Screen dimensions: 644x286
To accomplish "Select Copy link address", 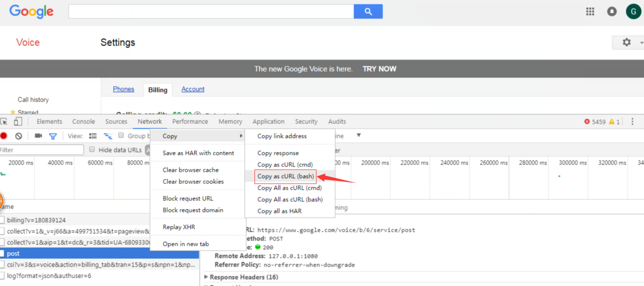I will point(282,136).
